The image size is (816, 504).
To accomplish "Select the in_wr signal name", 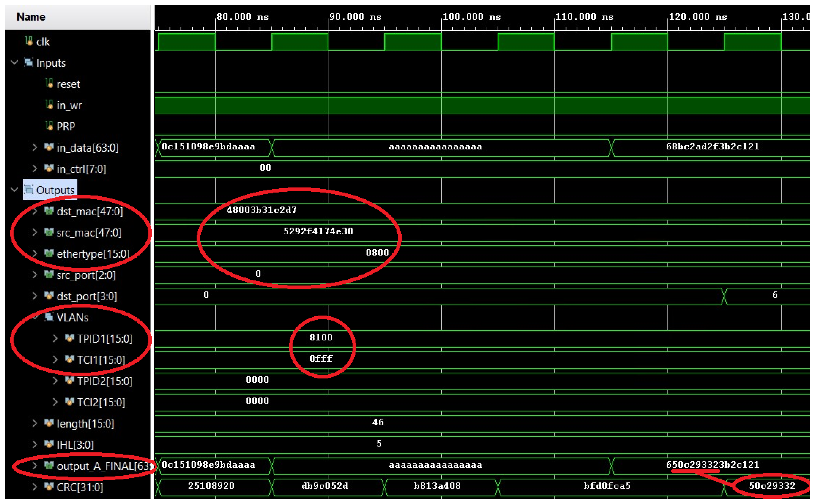I will click(69, 105).
